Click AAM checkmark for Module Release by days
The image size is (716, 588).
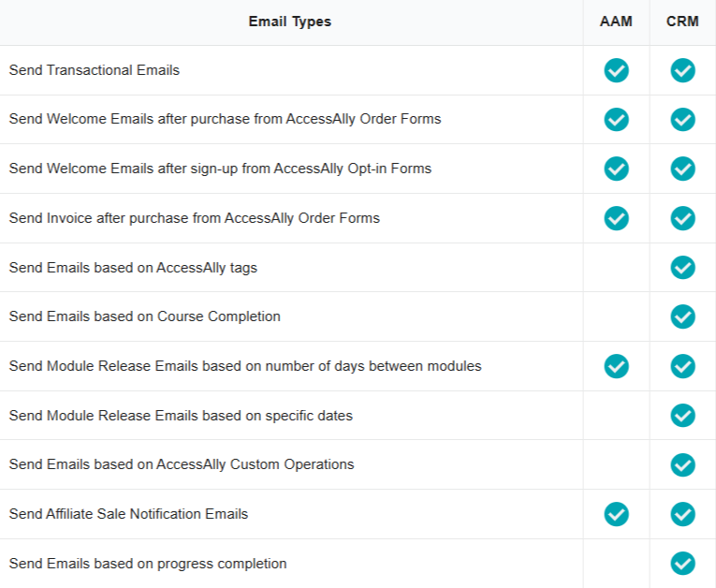click(616, 366)
